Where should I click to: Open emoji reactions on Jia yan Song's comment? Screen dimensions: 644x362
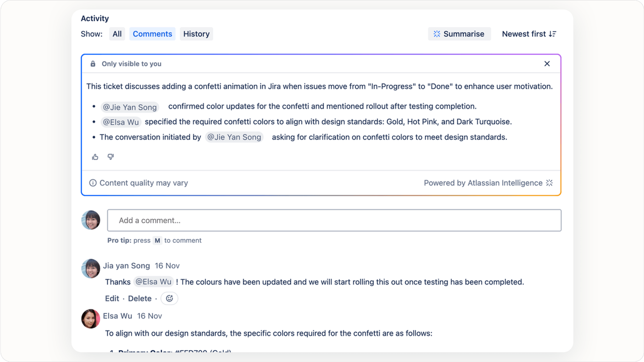point(169,298)
